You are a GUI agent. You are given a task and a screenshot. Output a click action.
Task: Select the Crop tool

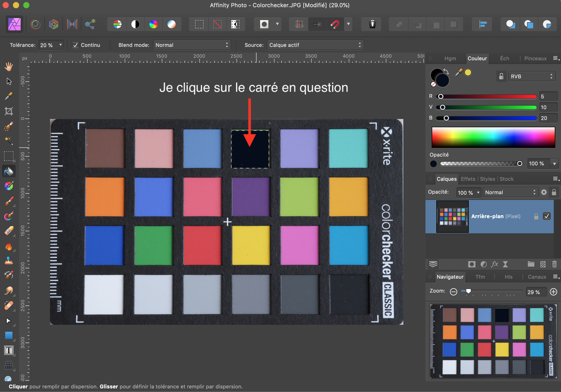tap(9, 111)
